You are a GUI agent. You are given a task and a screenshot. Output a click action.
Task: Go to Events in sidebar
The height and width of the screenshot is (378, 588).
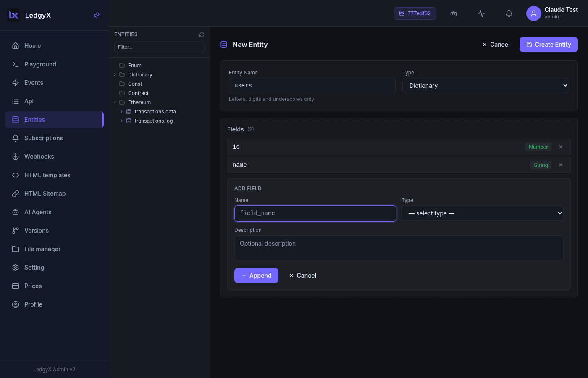(x=54, y=83)
